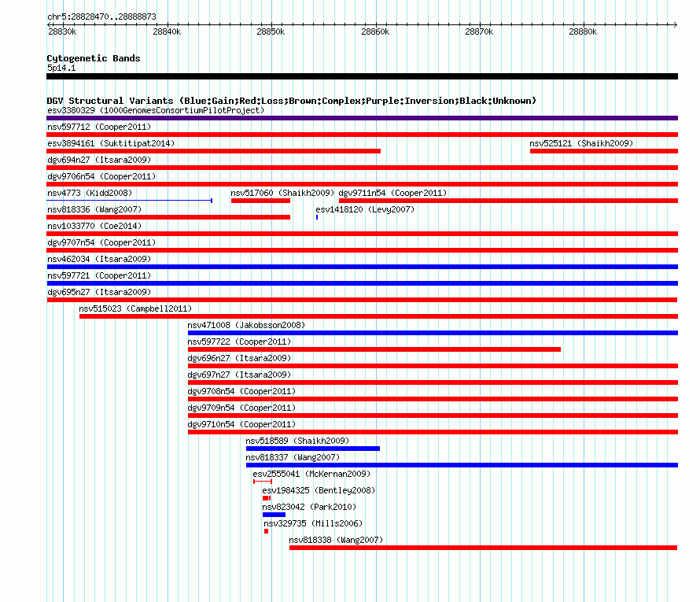This screenshot has width=700, height=602.
Task: Open nsv1033770 (Coe2014) variant details
Action: [x=94, y=226]
